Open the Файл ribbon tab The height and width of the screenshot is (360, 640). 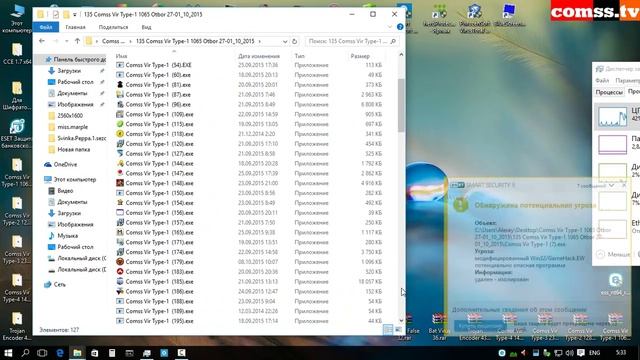click(46, 27)
